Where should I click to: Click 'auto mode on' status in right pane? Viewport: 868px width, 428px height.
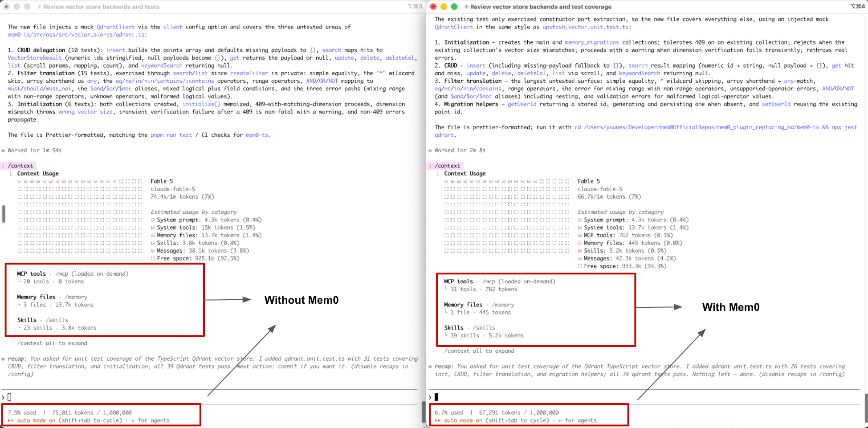tap(463, 420)
